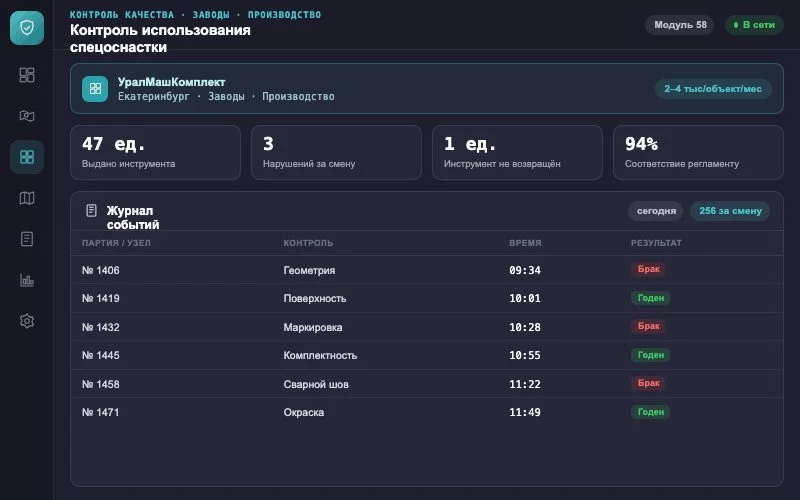Click the УралМашКомплект company name
The image size is (800, 500).
click(171, 82)
